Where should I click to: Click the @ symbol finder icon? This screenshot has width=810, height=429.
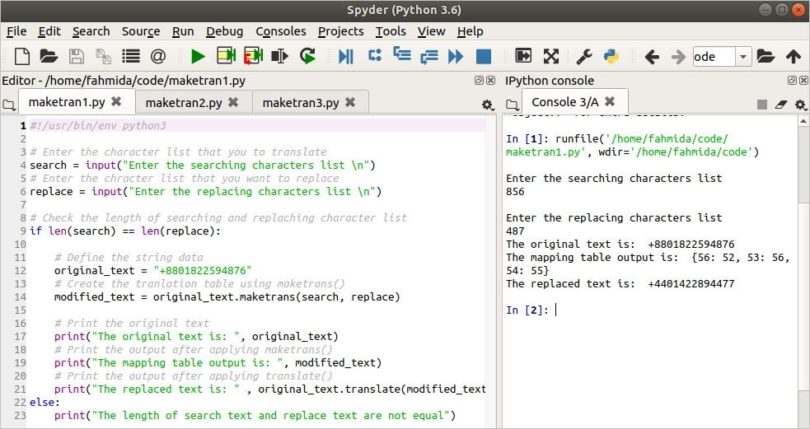158,56
